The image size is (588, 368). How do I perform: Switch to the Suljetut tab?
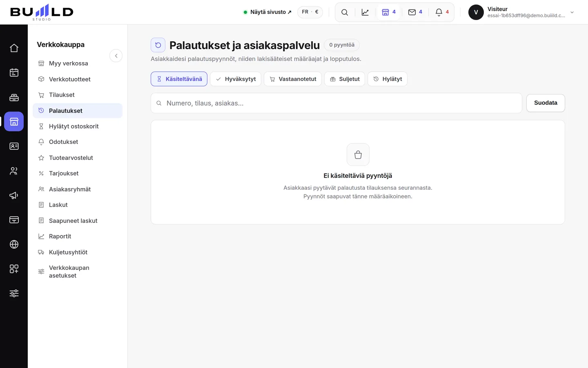point(345,79)
